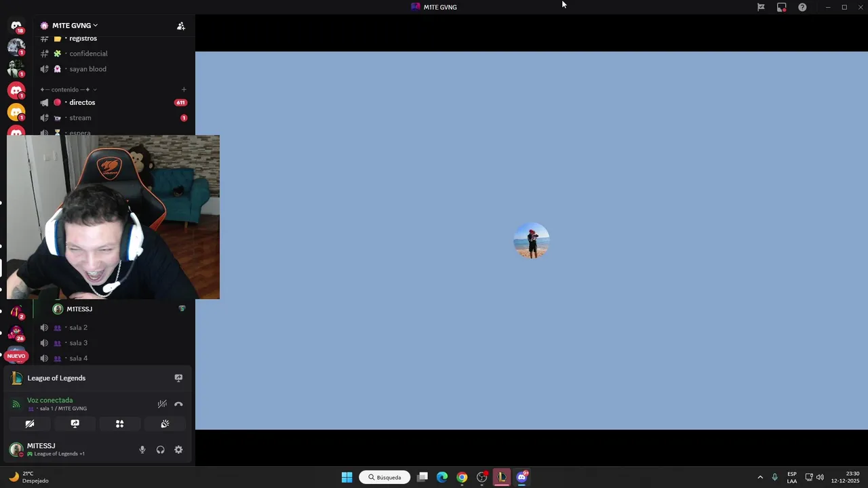This screenshot has height=488, width=868.
Task: Open sala 1 / M1TE GVNG channel link
Action: coord(58,409)
